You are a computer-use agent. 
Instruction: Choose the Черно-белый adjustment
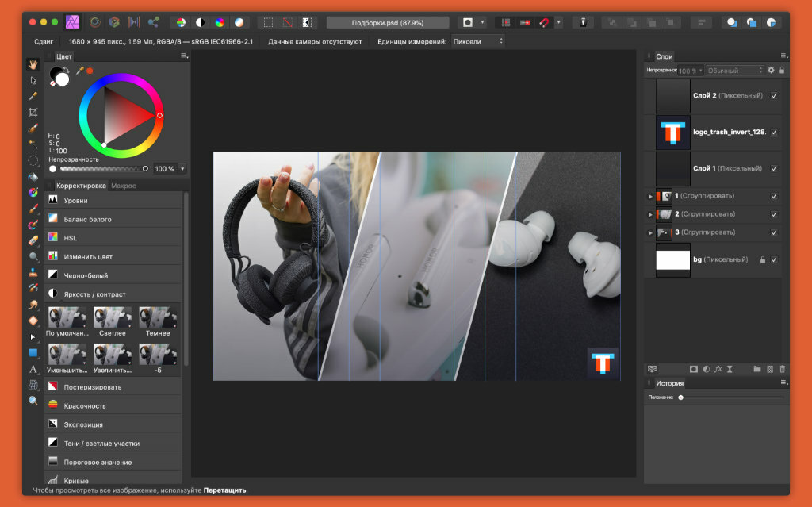(114, 275)
